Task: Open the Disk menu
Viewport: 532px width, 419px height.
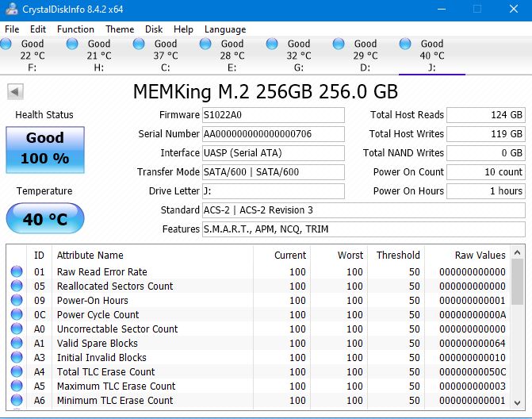Action: point(154,29)
